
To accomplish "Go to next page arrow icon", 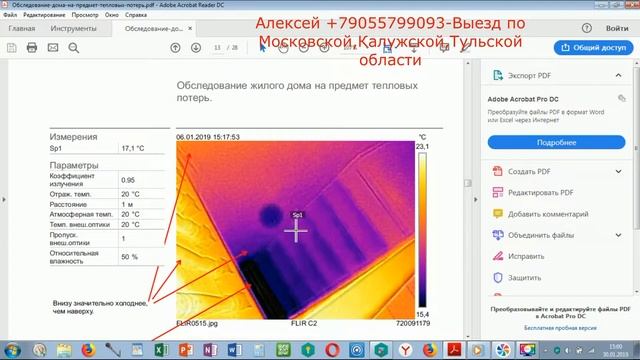I will click(x=196, y=48).
